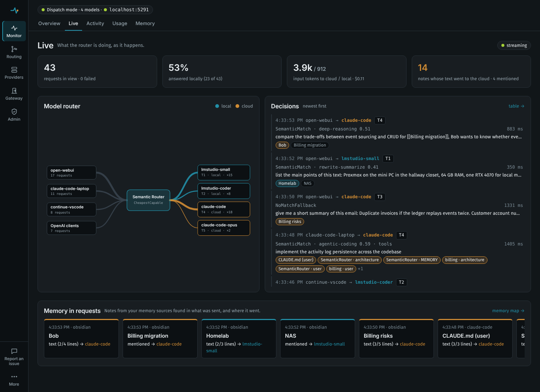Open the Billing migration memory card

pyautogui.click(x=160, y=338)
